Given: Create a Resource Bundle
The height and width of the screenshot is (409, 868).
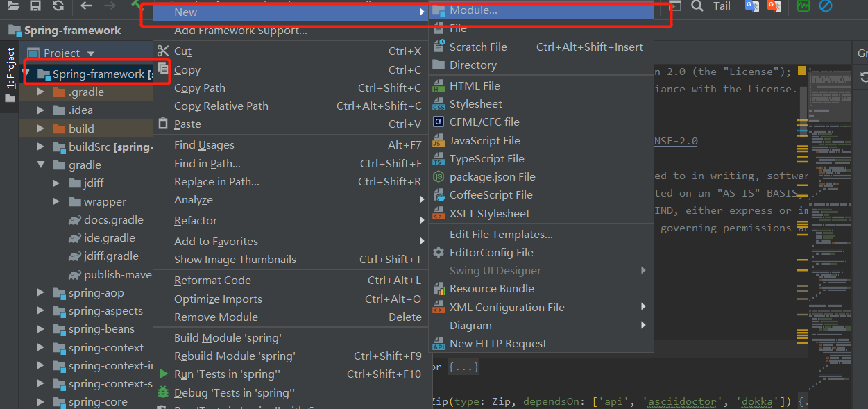Looking at the screenshot, I should pos(541,289).
